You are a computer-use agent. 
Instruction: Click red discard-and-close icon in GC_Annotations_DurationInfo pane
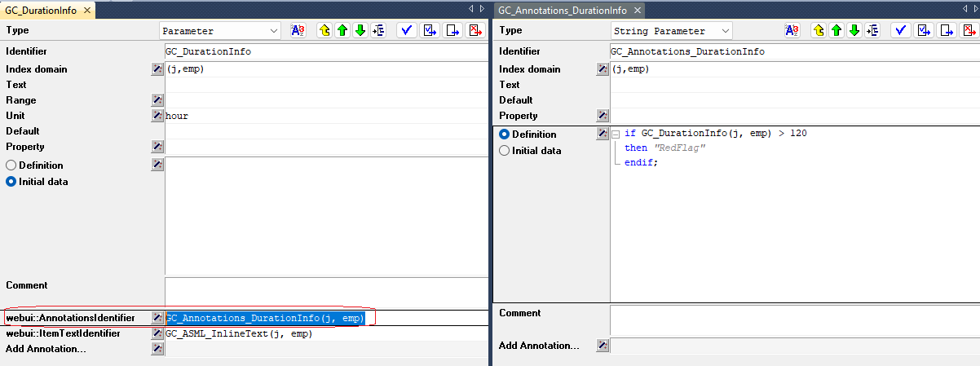pos(969,31)
